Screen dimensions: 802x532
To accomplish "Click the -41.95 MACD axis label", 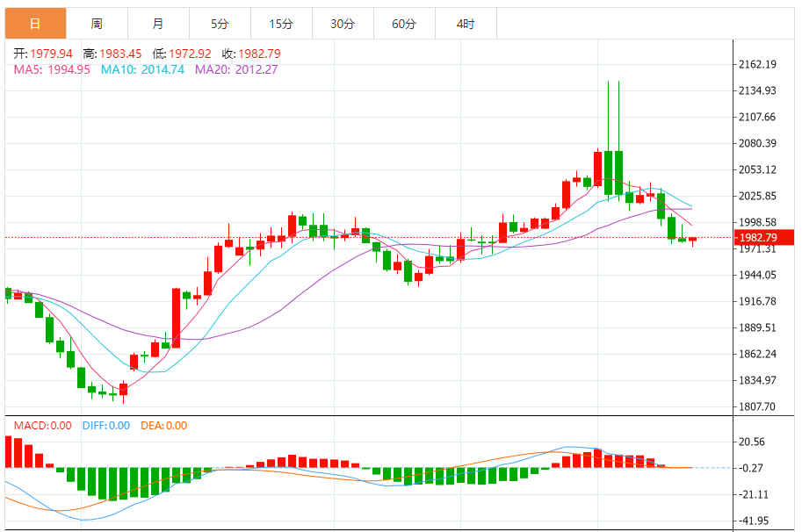I will click(754, 521).
